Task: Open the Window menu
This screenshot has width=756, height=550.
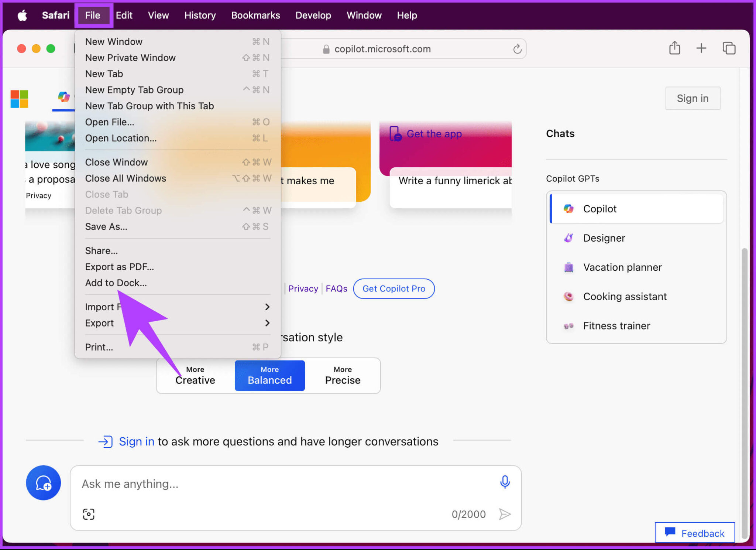Action: [364, 16]
